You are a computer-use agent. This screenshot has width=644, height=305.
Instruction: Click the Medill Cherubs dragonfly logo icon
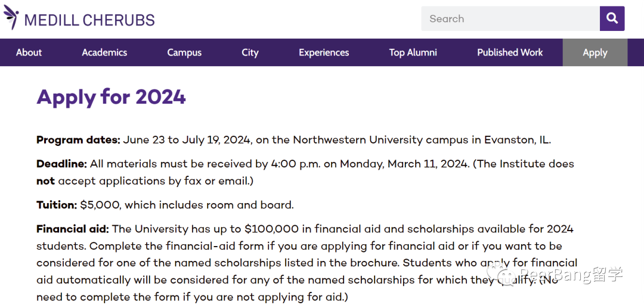click(11, 17)
